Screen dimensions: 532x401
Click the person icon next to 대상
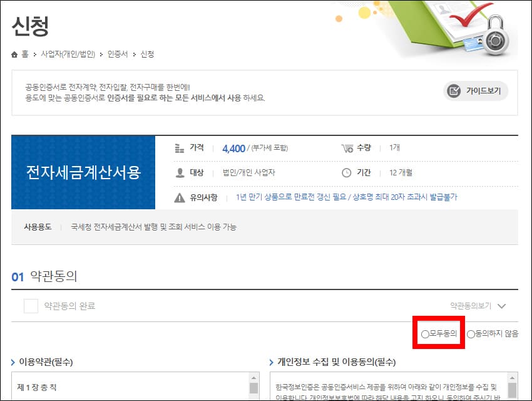pyautogui.click(x=180, y=172)
